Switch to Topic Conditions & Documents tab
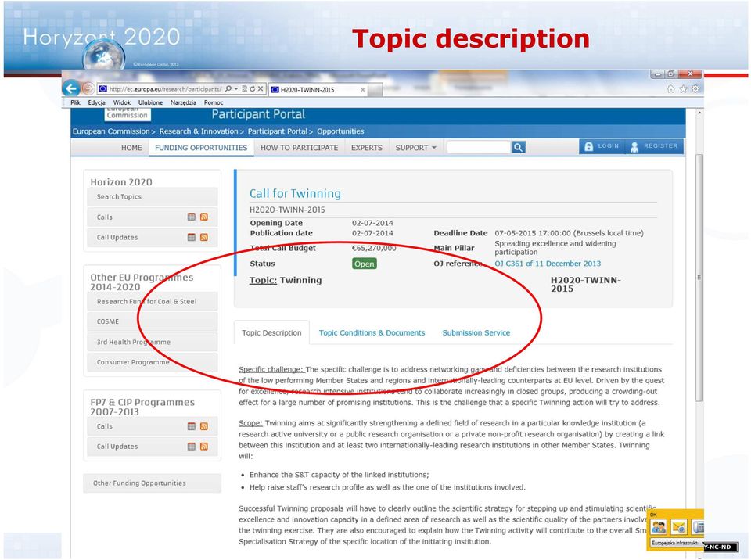This screenshot has height=560, width=751. point(372,333)
